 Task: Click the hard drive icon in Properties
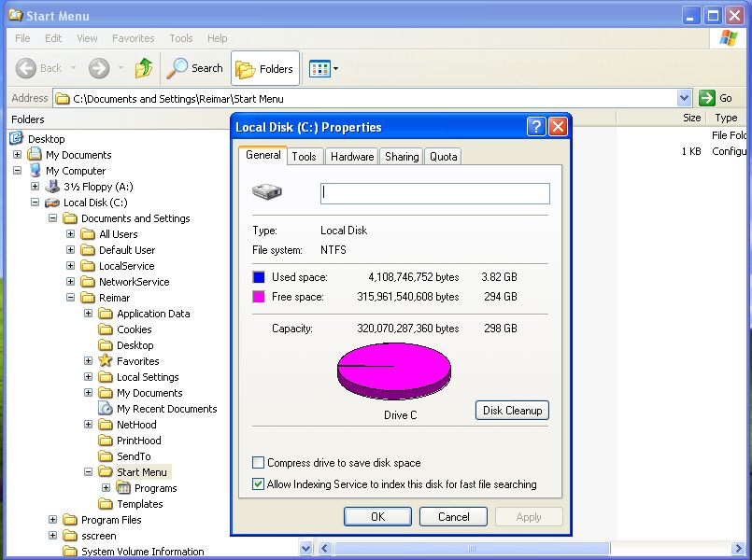(266, 192)
